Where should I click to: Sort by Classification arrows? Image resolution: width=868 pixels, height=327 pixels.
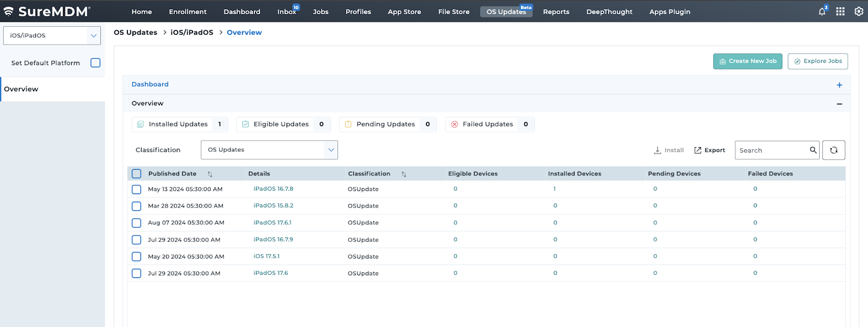tap(404, 174)
